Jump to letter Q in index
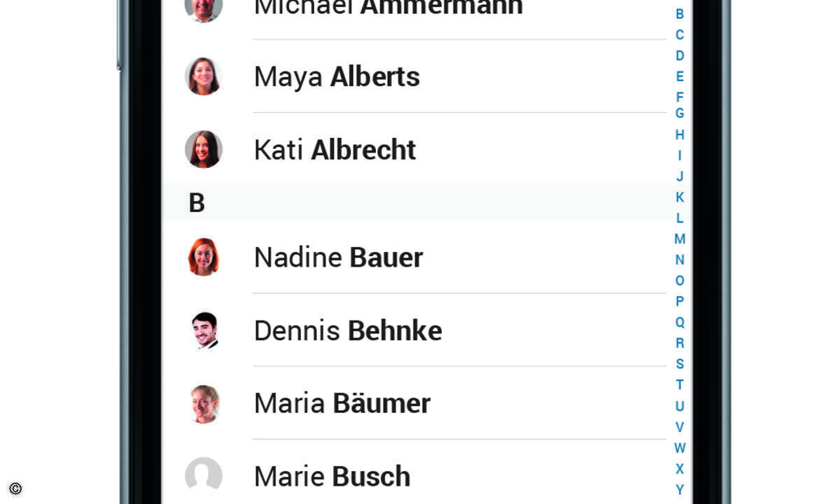 pyautogui.click(x=680, y=323)
